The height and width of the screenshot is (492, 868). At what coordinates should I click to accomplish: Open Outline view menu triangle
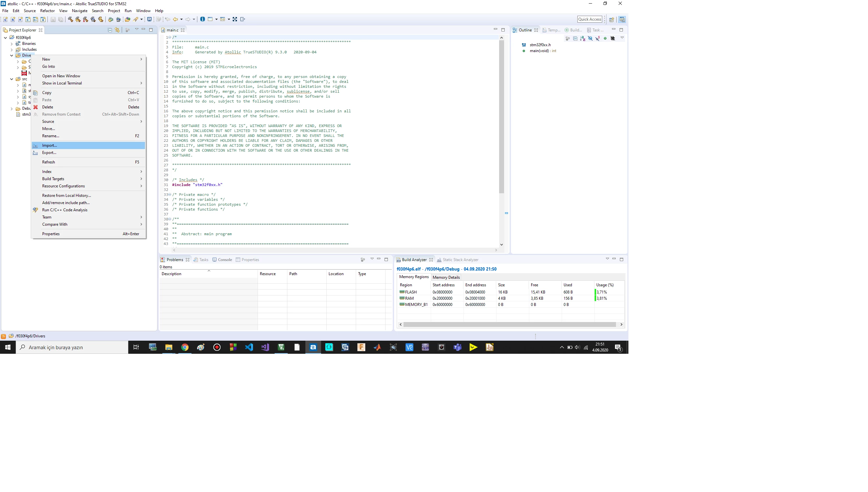click(x=622, y=38)
